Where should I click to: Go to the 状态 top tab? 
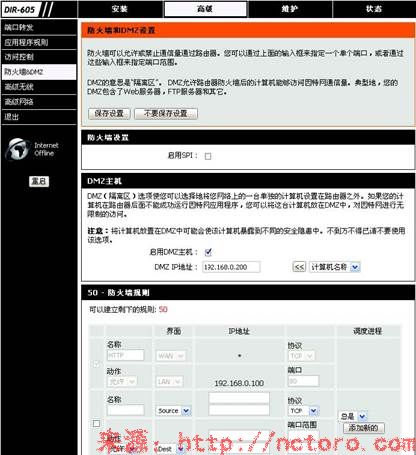pyautogui.click(x=374, y=9)
